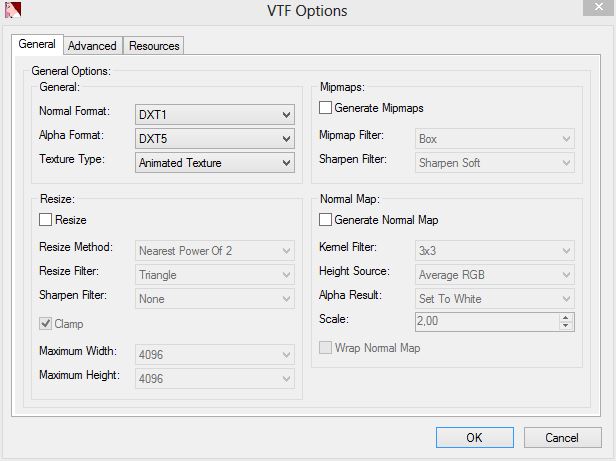The image size is (616, 461).
Task: Open the Resources tab
Action: click(154, 46)
